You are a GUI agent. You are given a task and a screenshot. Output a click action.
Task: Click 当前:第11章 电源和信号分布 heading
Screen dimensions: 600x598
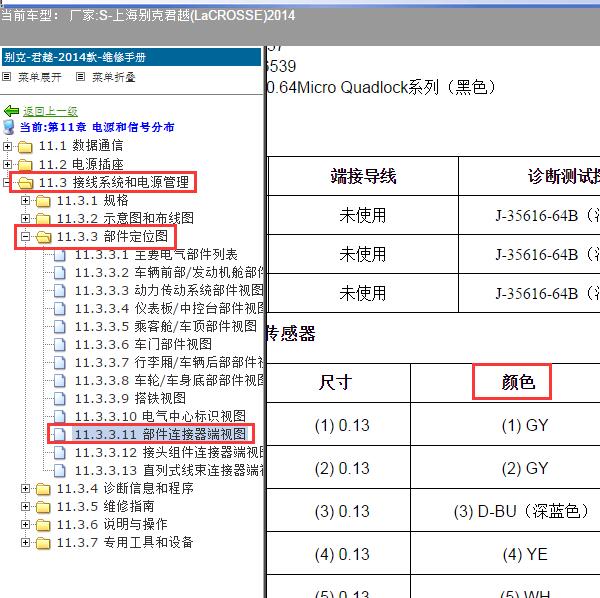coord(97,127)
